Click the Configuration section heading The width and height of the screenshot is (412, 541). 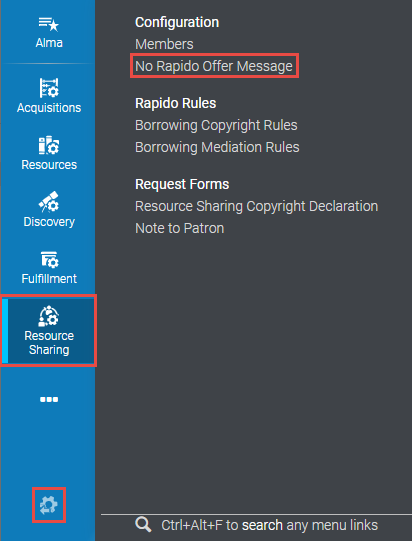[x=177, y=22]
